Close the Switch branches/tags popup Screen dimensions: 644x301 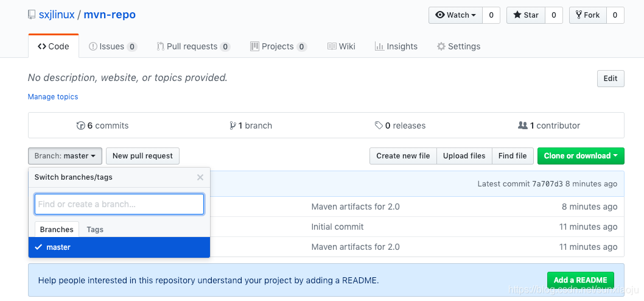tap(200, 177)
